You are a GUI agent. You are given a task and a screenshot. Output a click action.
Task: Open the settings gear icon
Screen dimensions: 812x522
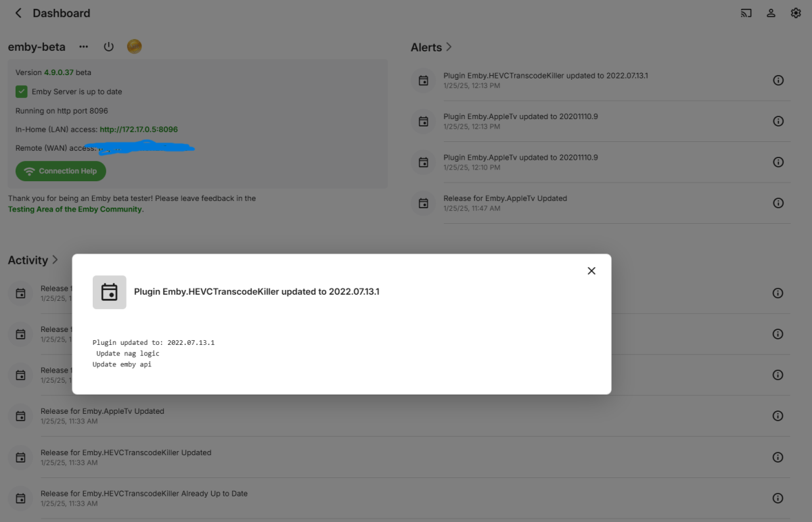796,13
